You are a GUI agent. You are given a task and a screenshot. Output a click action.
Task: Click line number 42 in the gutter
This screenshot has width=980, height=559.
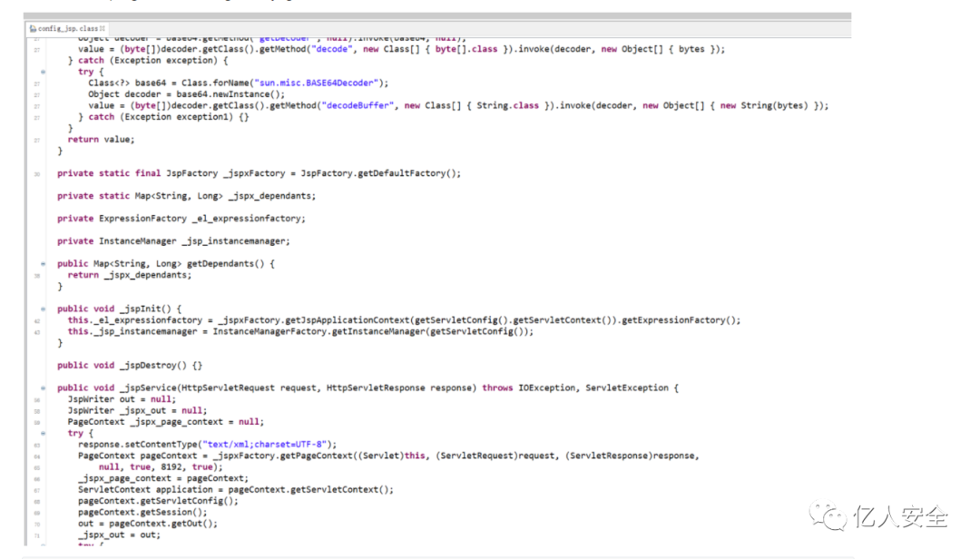37,320
